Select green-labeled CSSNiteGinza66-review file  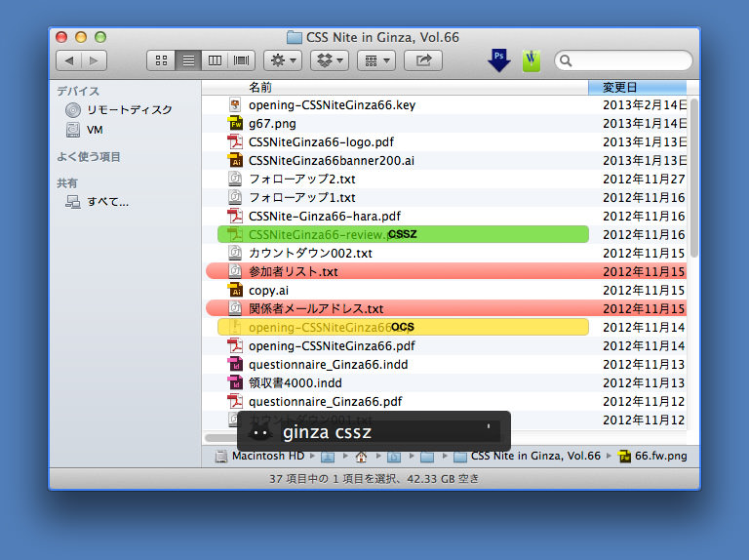point(403,234)
